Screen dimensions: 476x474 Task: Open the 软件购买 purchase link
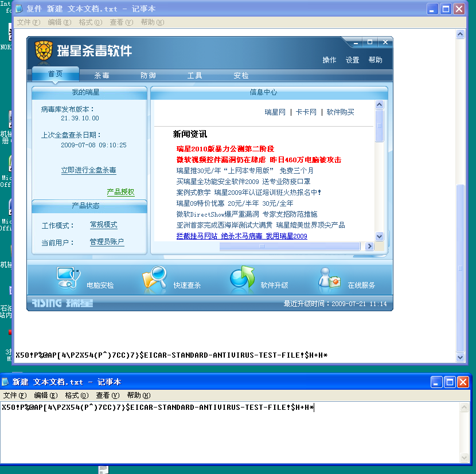click(340, 112)
